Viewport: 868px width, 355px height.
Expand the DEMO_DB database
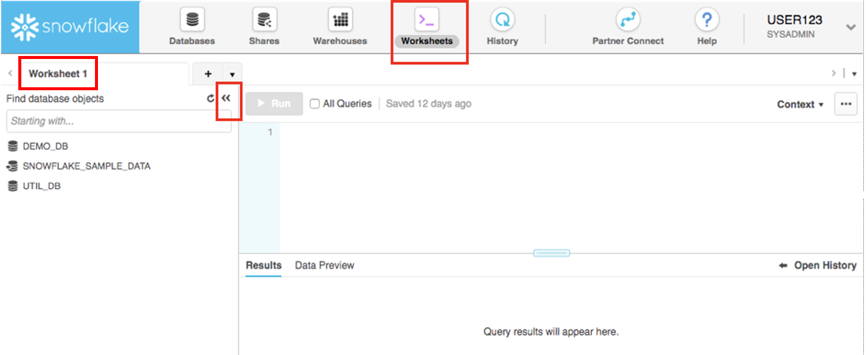click(x=46, y=146)
